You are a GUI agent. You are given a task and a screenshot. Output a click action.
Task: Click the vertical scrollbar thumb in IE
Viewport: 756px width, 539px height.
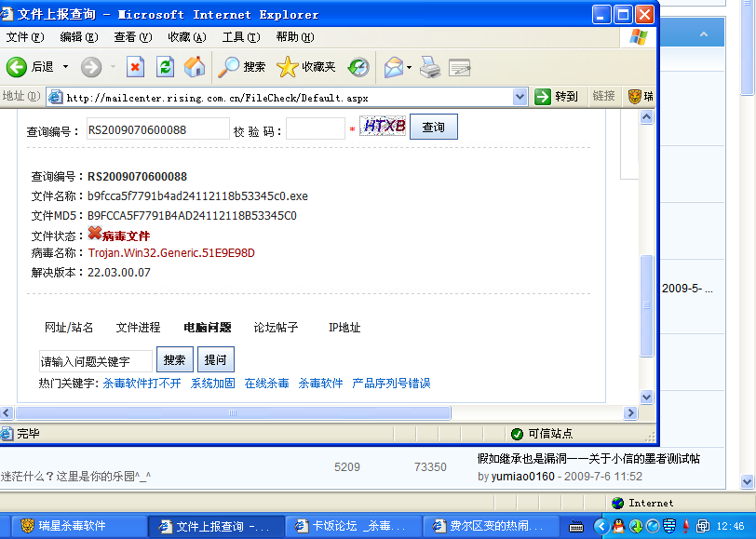[646, 305]
